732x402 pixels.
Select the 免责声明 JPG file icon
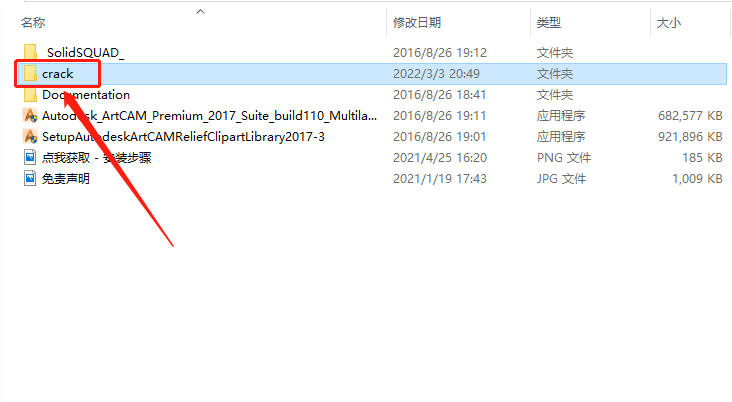(x=30, y=178)
